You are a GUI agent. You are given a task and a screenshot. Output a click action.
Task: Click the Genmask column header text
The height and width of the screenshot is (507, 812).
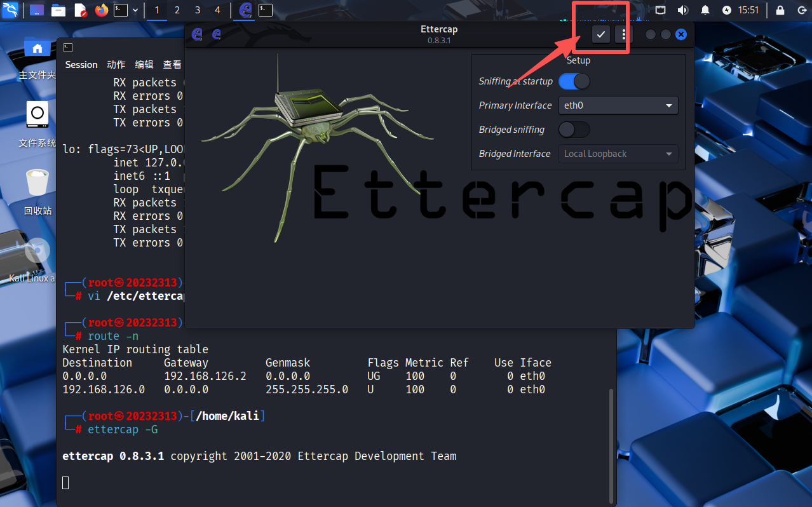(x=288, y=363)
